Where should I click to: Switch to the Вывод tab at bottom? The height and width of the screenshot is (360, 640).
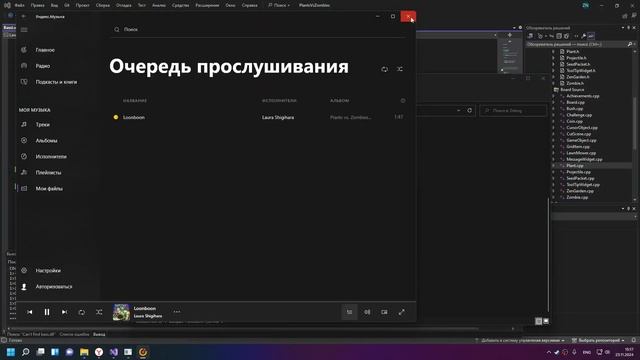click(x=99, y=334)
